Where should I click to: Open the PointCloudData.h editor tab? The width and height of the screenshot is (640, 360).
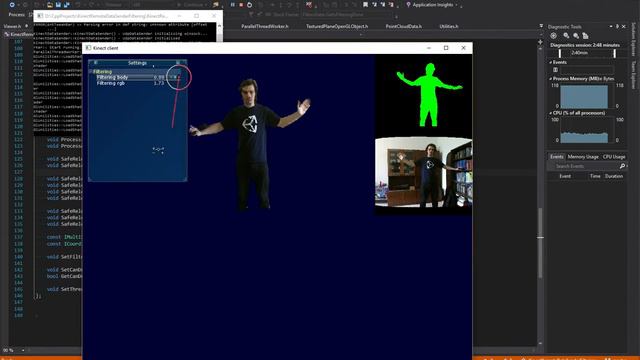tap(404, 27)
